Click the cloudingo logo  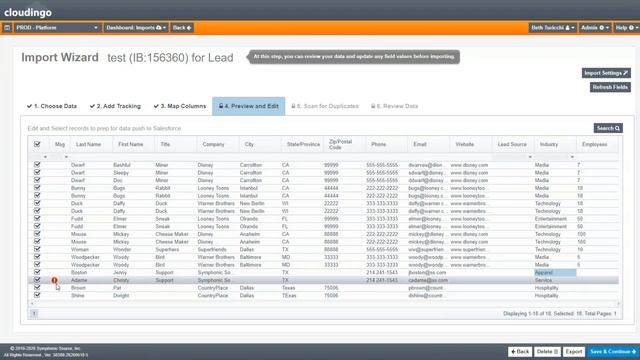[28, 12]
